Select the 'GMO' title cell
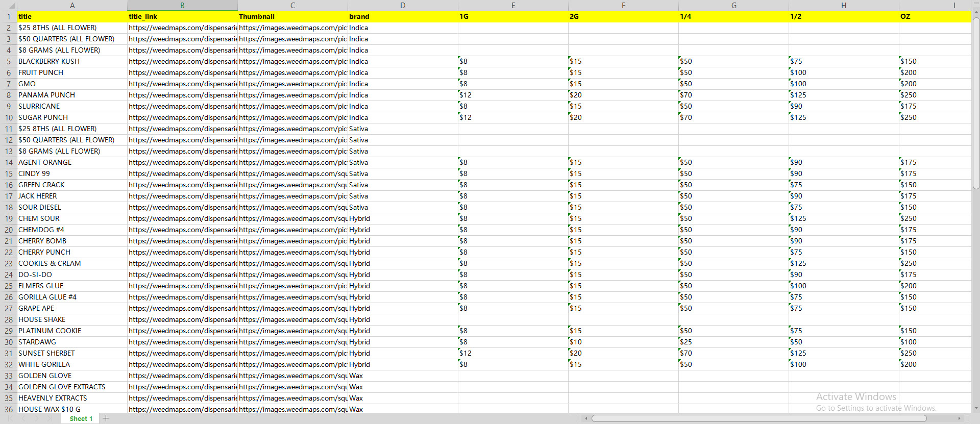The width and height of the screenshot is (980, 424). [72, 84]
